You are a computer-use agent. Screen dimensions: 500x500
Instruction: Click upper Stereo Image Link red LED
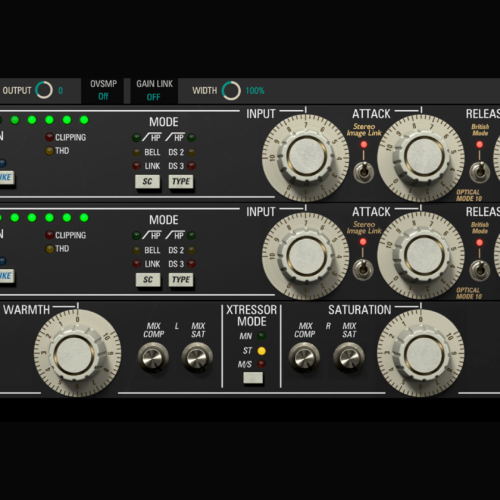(x=364, y=144)
